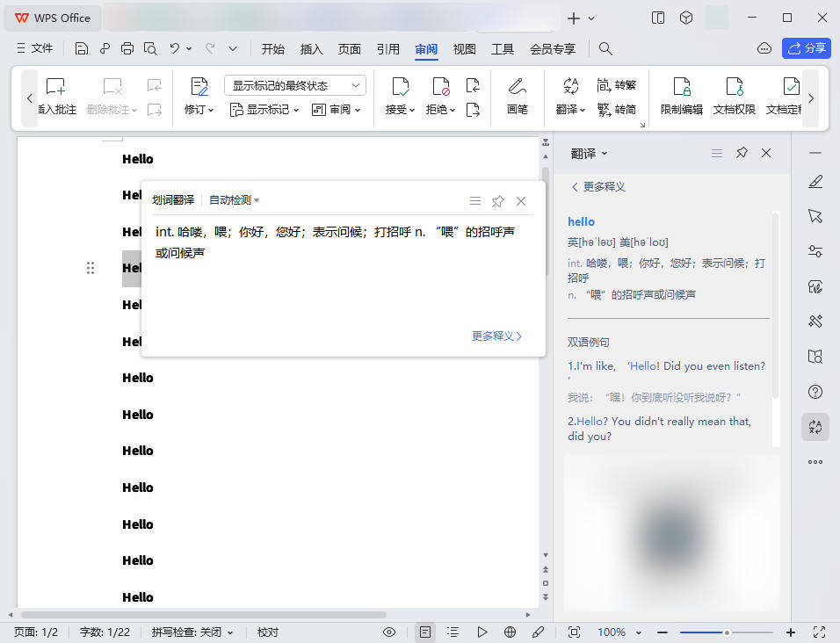
Task: Close the 划词翻译 popup
Action: 521,201
